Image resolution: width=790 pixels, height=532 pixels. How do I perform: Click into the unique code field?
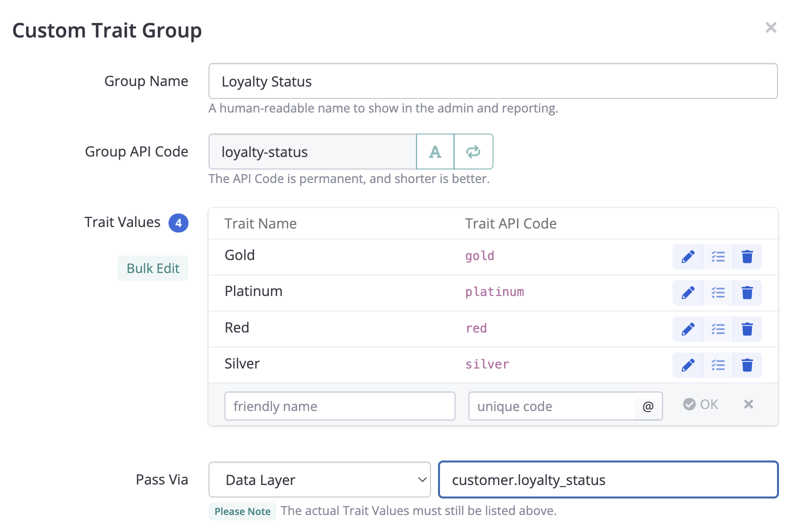[551, 406]
